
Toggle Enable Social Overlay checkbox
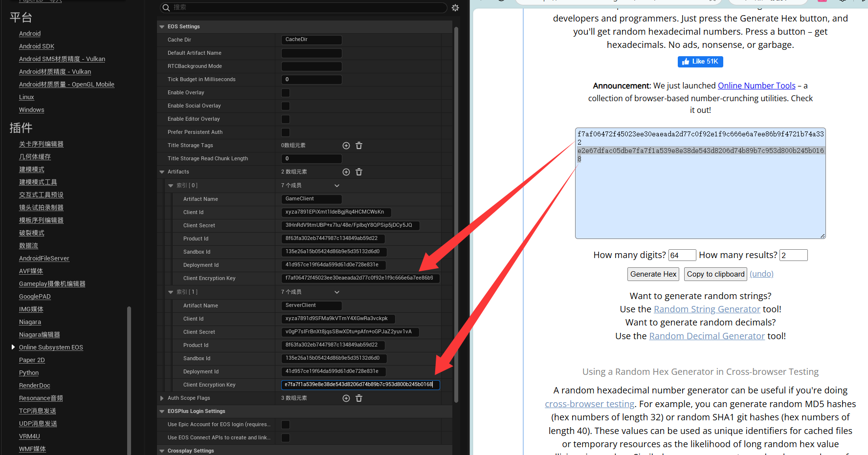286,106
